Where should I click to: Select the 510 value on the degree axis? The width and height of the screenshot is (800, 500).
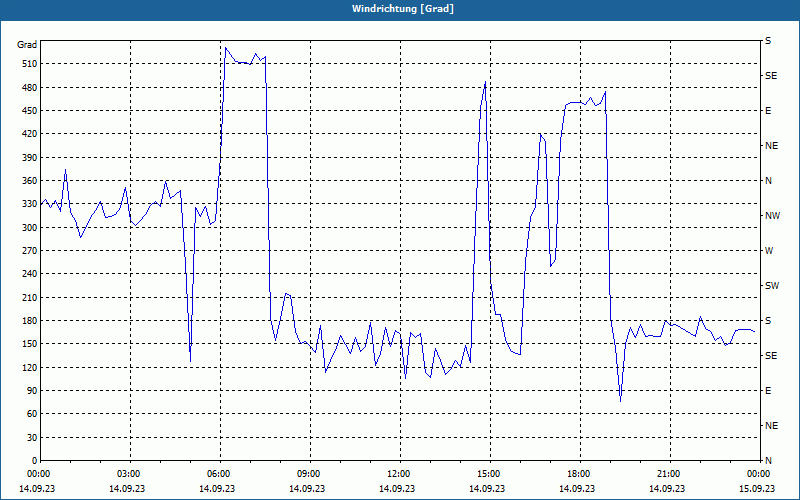29,64
